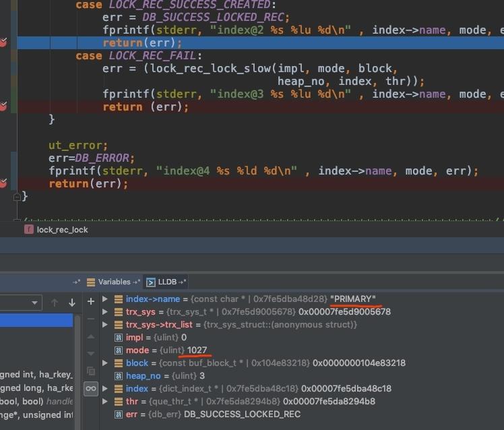Move watch down with triangle icon
The height and width of the screenshot is (430, 504).
91,354
